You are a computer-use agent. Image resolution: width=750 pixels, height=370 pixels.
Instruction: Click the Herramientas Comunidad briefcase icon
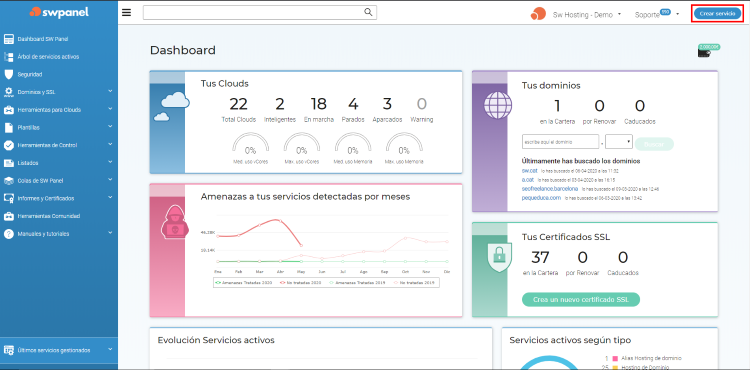click(9, 216)
